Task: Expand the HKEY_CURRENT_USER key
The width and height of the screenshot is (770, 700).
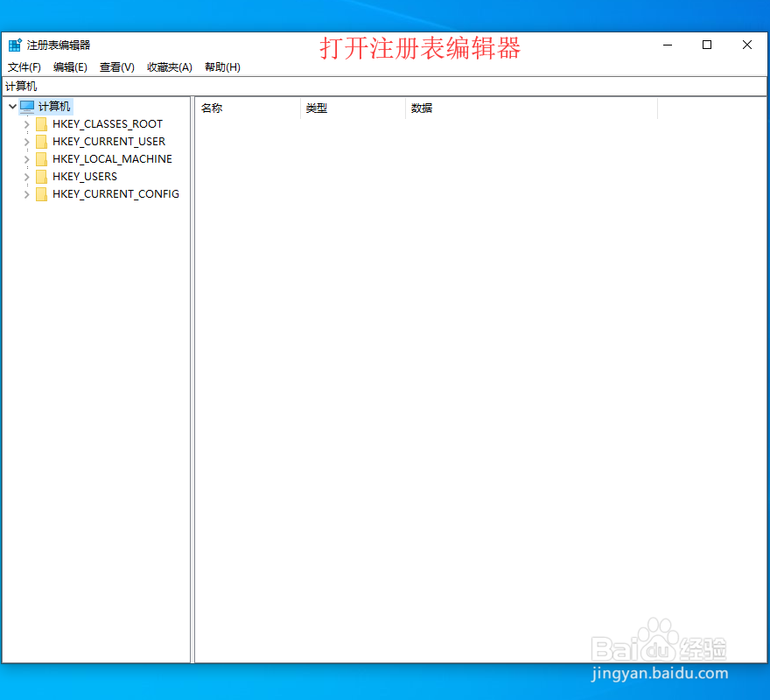Action: pos(27,142)
